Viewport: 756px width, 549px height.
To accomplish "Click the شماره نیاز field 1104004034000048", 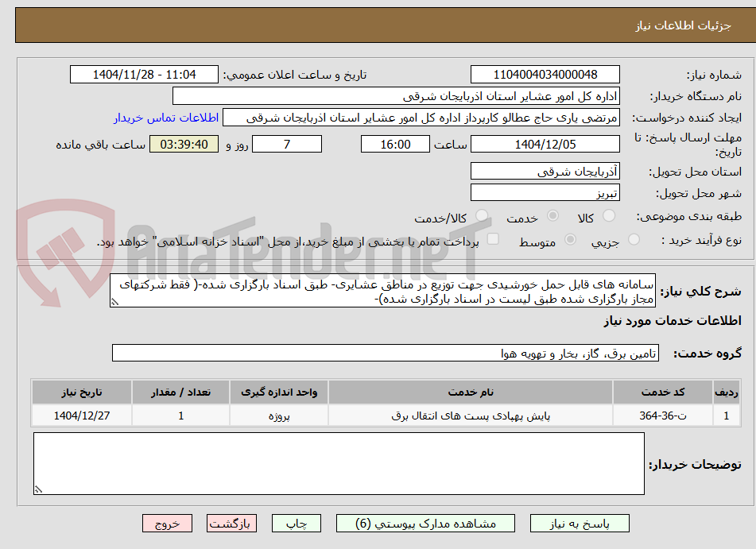I will click(545, 75).
